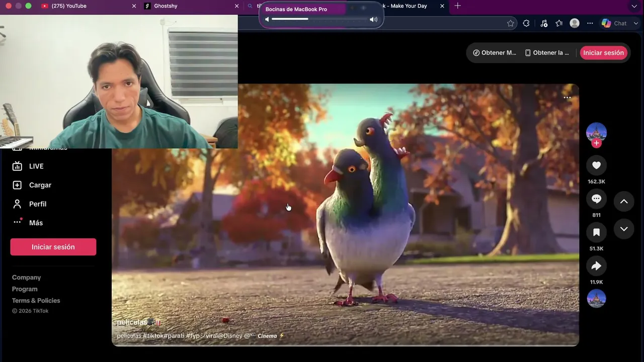Image resolution: width=644 pixels, height=362 pixels.
Task: Click the Ghostshy tab favicon
Action: tap(147, 6)
